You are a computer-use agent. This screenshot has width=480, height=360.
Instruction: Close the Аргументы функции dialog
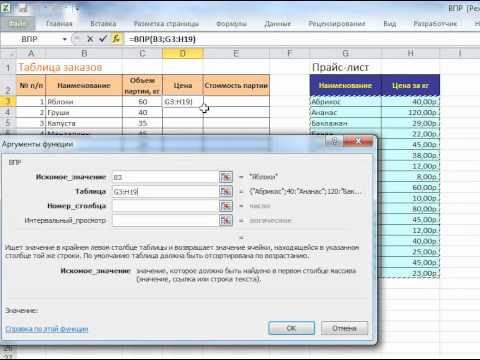point(358,141)
